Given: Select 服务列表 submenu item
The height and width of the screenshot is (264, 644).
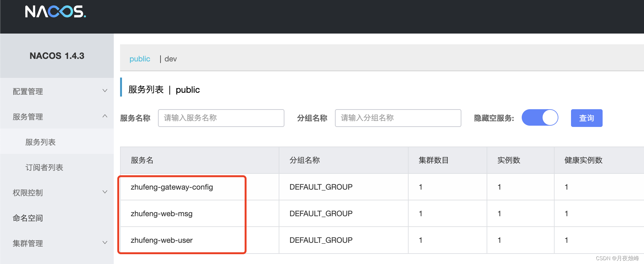Looking at the screenshot, I should coord(40,142).
